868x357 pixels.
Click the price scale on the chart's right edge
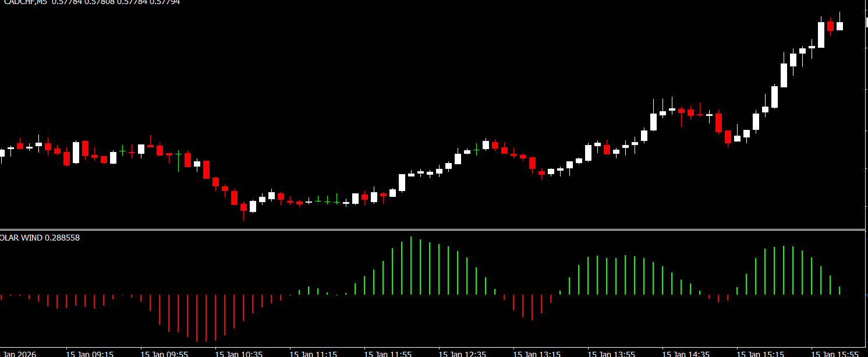866,116
